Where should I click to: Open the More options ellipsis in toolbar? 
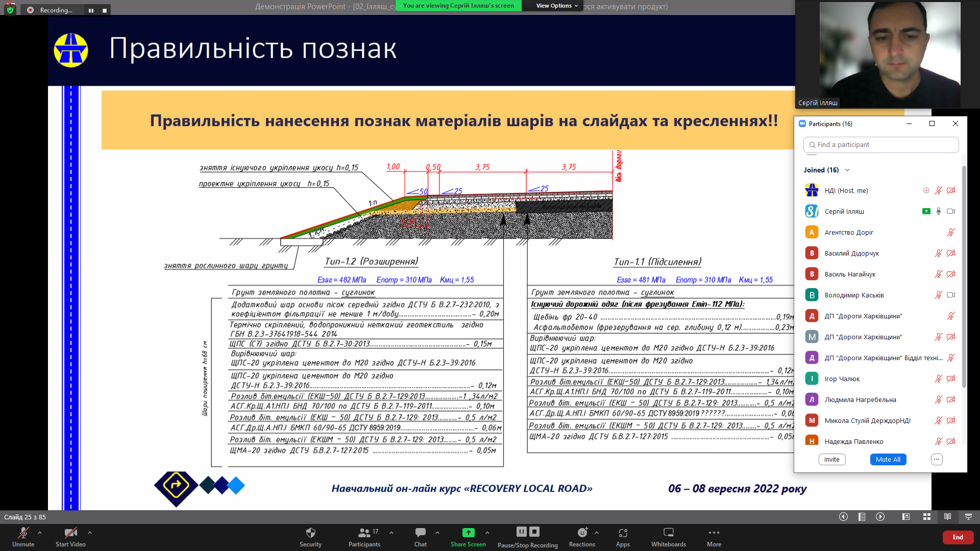click(x=714, y=533)
